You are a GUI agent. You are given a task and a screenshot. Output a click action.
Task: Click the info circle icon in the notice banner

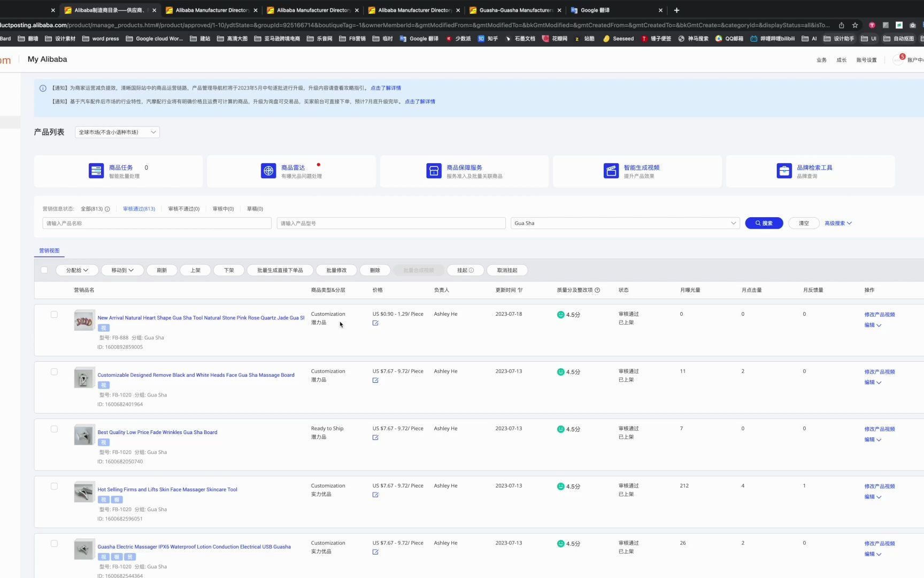(43, 88)
